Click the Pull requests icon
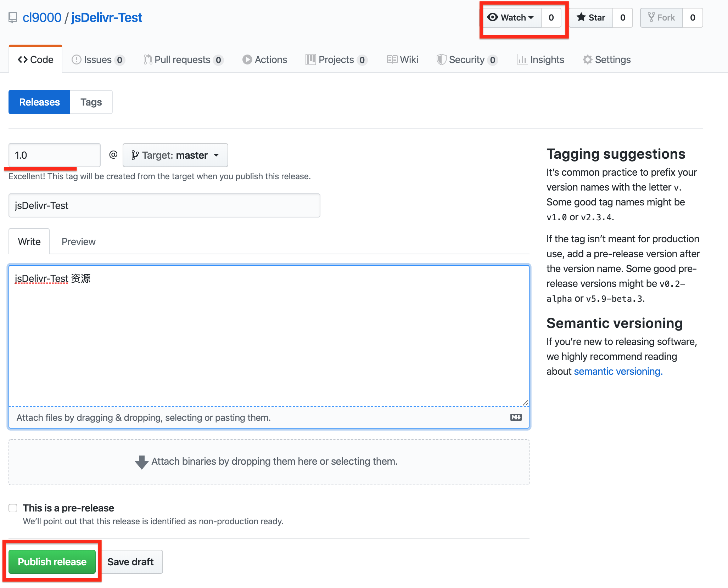Image resolution: width=728 pixels, height=588 pixels. pos(148,60)
